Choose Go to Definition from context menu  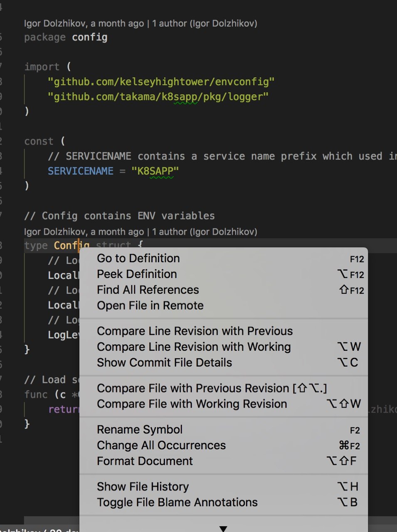223,259
